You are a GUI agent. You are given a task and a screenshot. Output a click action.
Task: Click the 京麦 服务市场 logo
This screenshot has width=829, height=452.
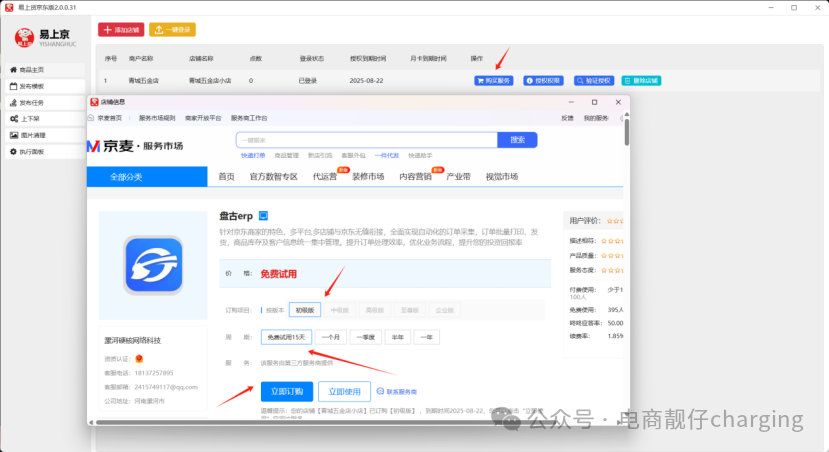pos(135,146)
